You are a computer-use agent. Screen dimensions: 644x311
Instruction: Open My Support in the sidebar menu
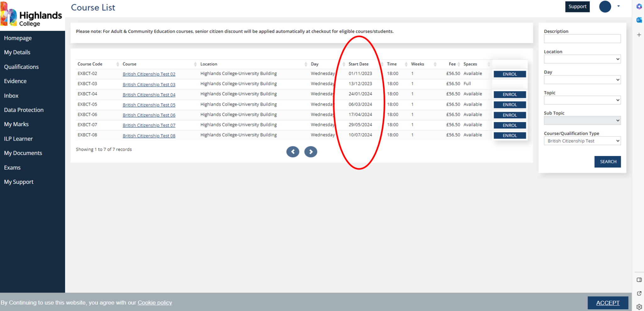19,182
